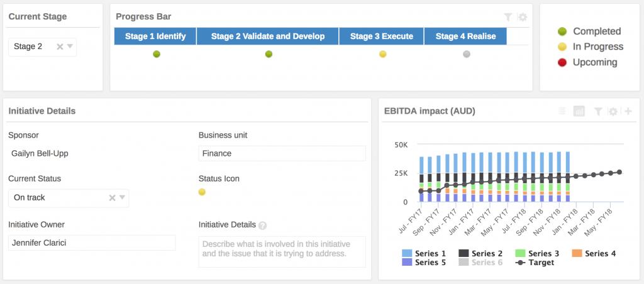Select bar chart view in EBITDA panel
The height and width of the screenshot is (284, 644).
point(579,111)
